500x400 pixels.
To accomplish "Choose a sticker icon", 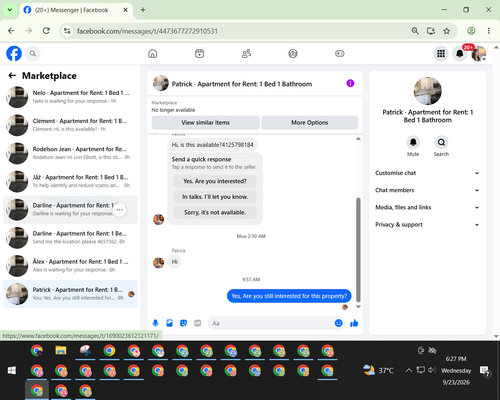I will pos(183,323).
